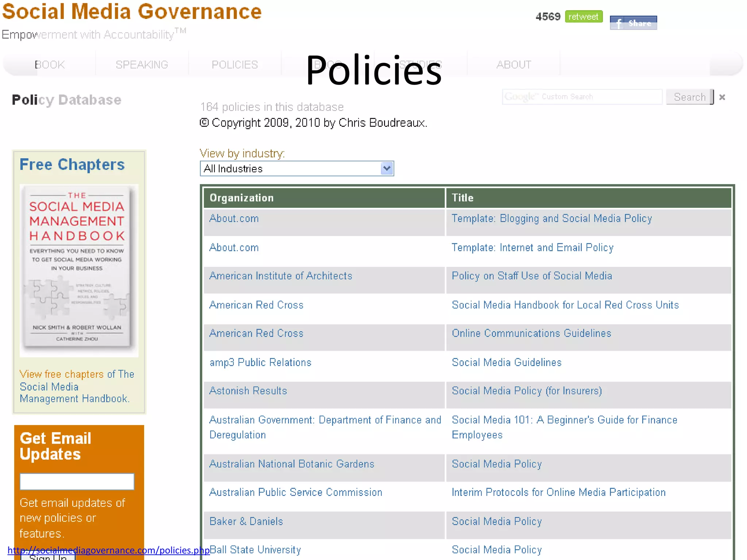Image resolution: width=747 pixels, height=560 pixels.
Task: Open amp3 Public Relations link
Action: pyautogui.click(x=260, y=362)
